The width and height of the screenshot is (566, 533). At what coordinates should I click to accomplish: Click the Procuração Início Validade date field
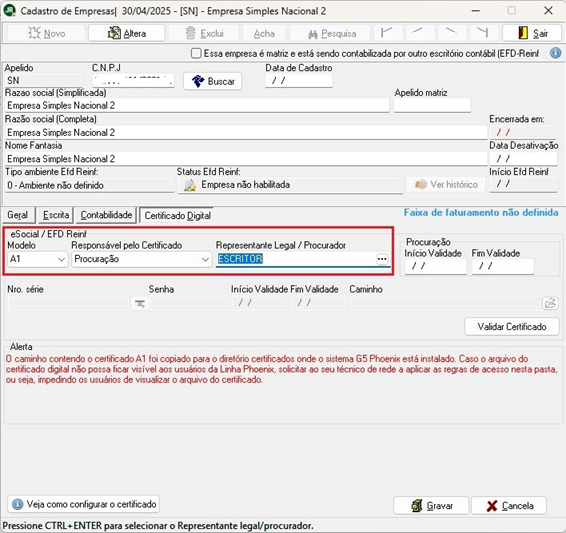(x=435, y=266)
